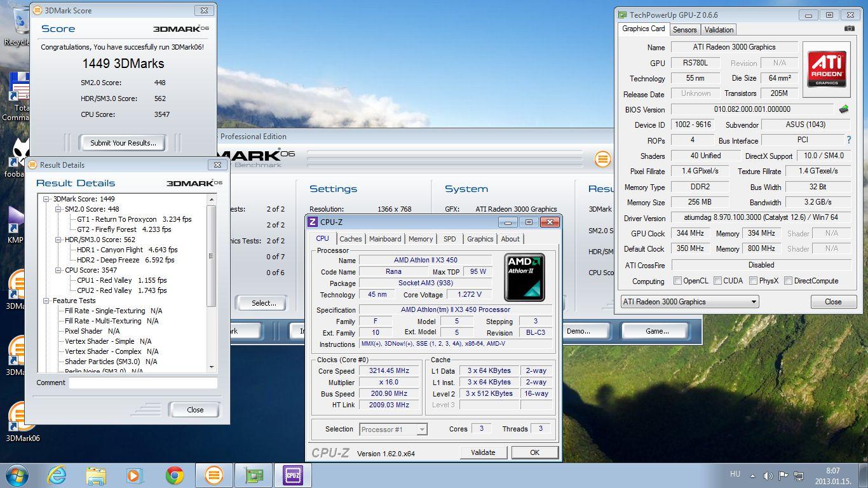Enable the CUDA checkbox in GPU-Z
The width and height of the screenshot is (868, 488).
[x=717, y=280]
